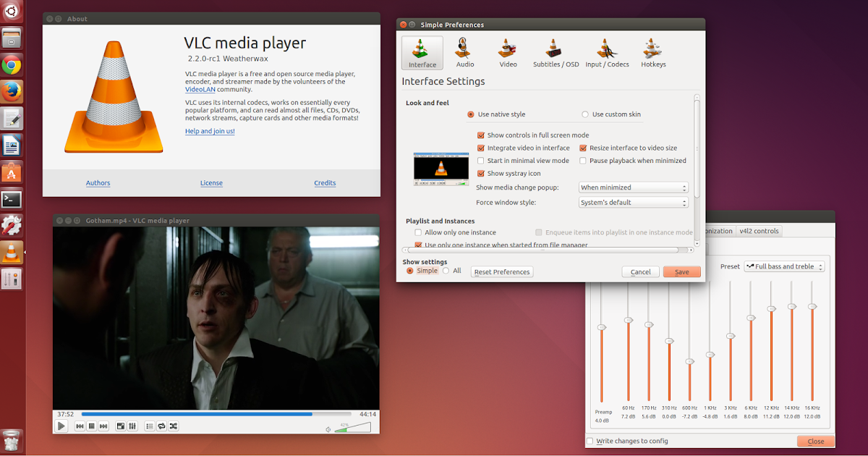Select Use native style radio button

coord(471,114)
